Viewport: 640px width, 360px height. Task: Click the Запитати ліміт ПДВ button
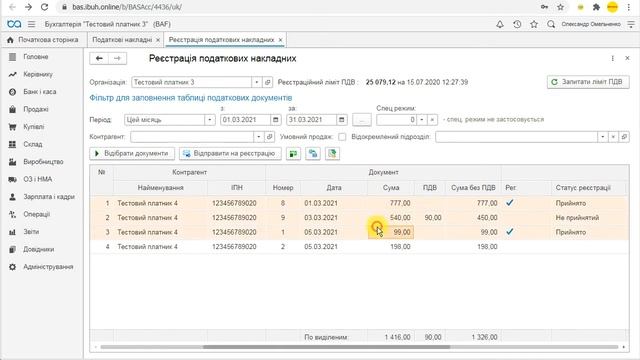pos(588,82)
